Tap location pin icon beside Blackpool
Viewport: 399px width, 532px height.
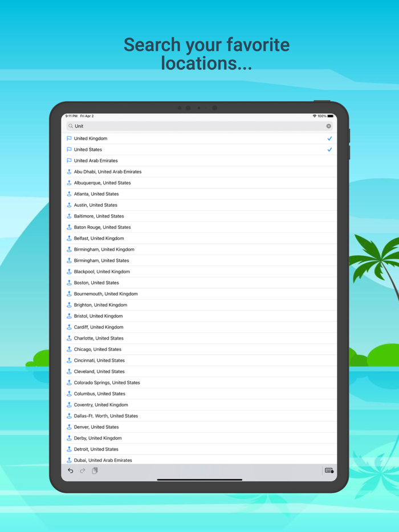[x=69, y=272]
